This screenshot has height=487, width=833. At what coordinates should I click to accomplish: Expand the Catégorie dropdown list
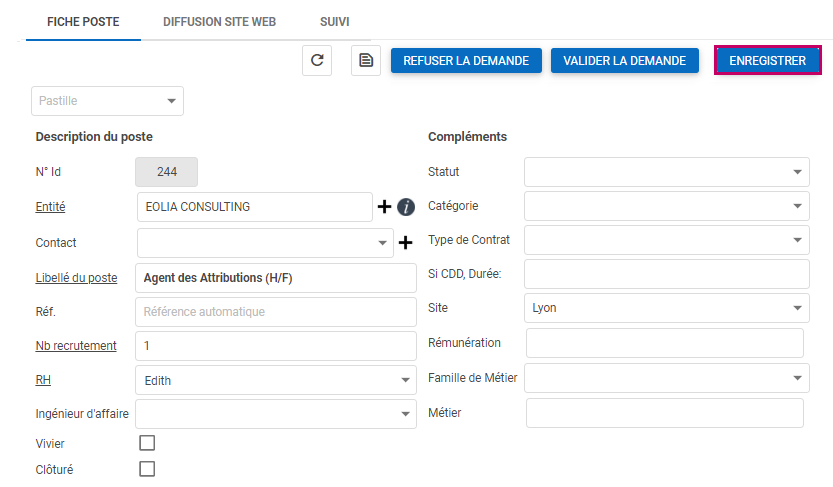tap(666, 206)
